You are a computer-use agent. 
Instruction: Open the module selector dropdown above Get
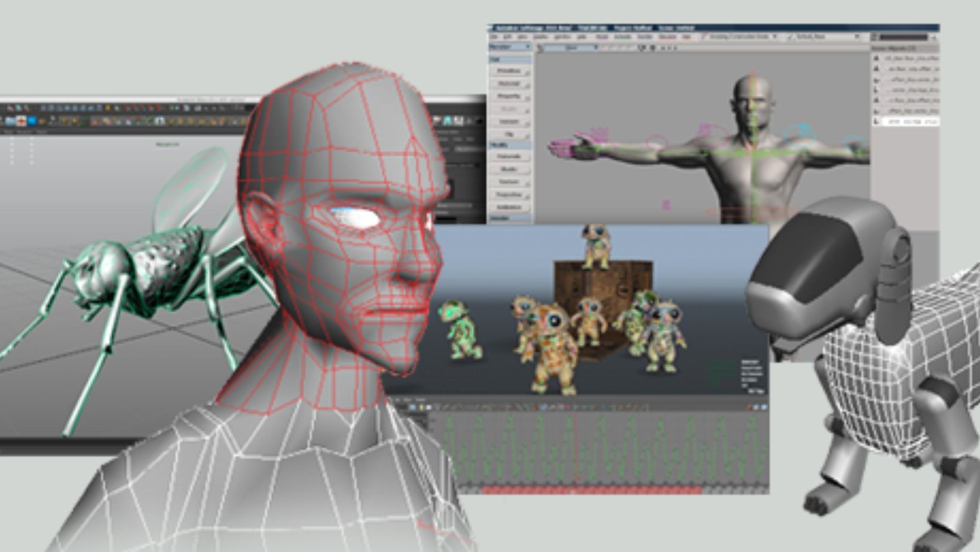(x=510, y=47)
